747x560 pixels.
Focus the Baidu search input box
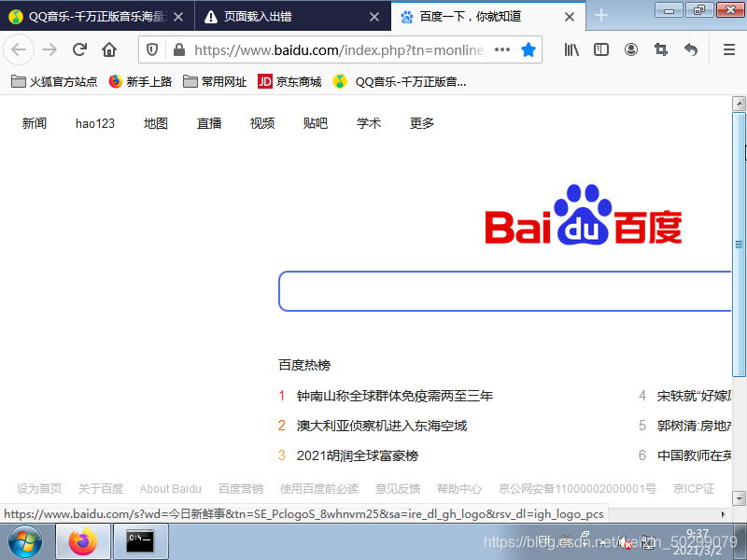[x=505, y=291]
